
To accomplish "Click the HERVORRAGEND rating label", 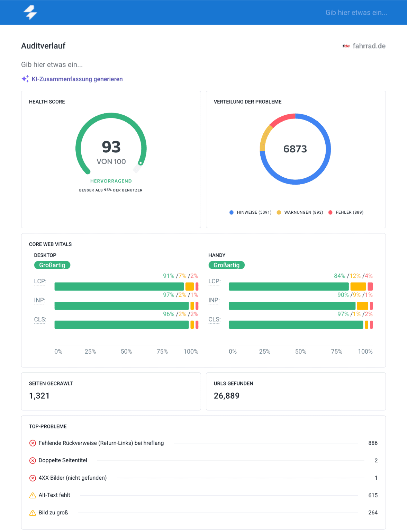I will coord(111,181).
